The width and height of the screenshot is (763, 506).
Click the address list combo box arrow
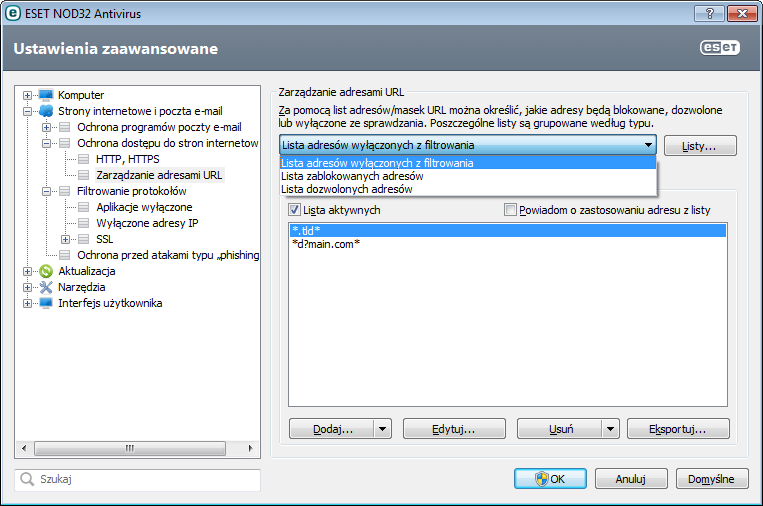click(x=648, y=145)
